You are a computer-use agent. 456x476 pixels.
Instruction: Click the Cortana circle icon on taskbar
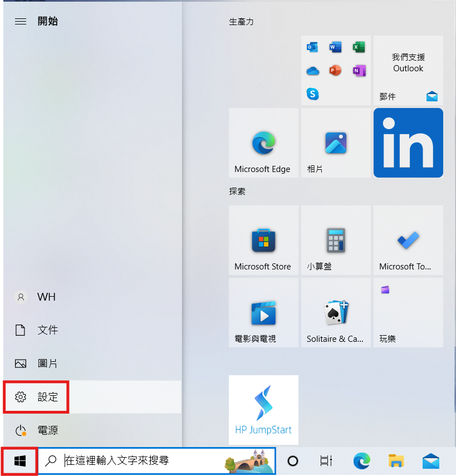(x=293, y=461)
